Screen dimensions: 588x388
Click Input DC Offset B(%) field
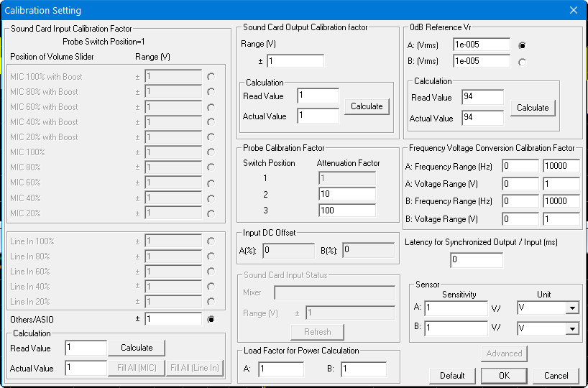coord(369,250)
